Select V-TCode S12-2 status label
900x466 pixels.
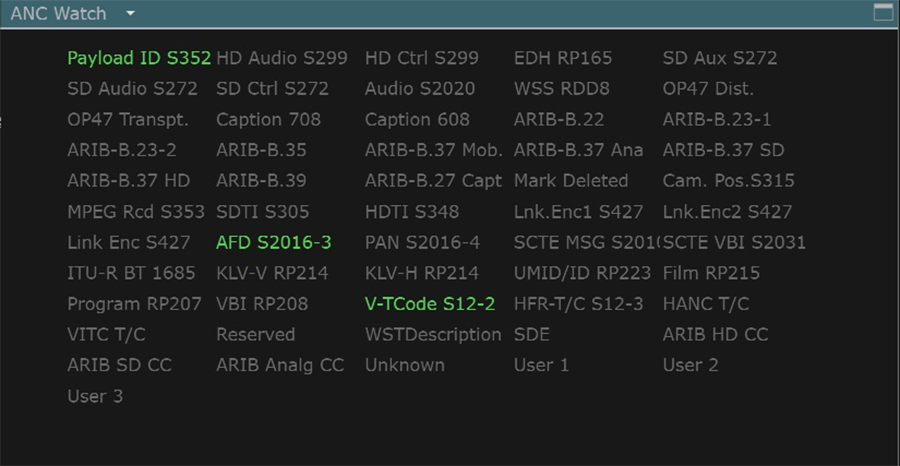pos(430,304)
